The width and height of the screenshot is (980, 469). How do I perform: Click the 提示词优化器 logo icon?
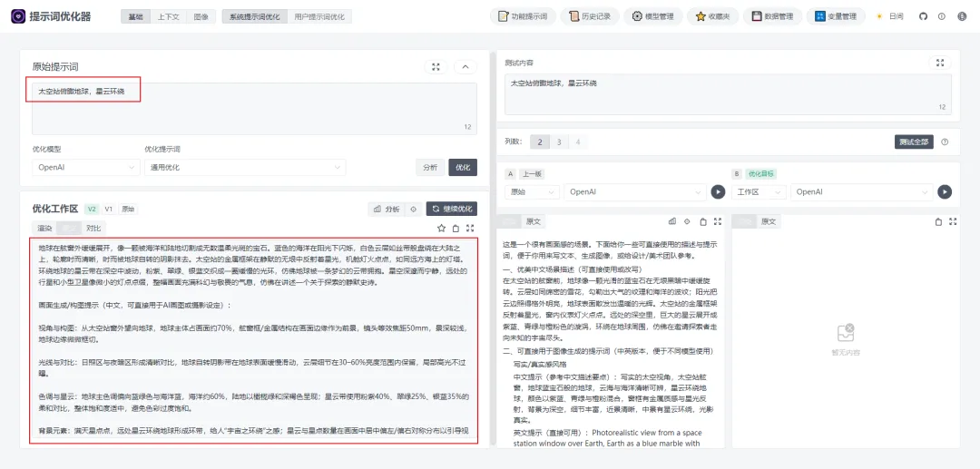pyautogui.click(x=18, y=16)
